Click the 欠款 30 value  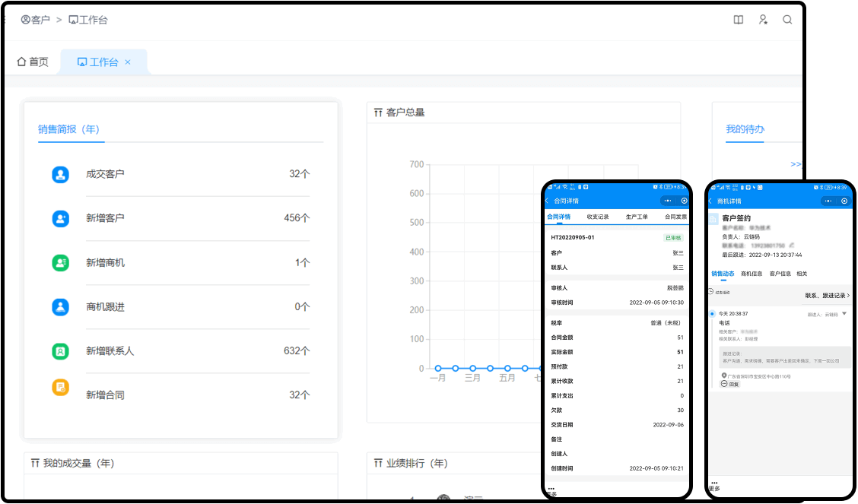pyautogui.click(x=680, y=410)
